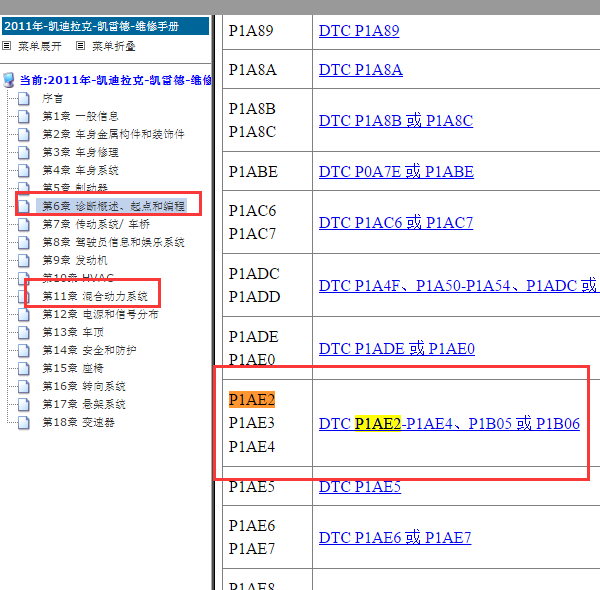
Task: Click the P1ADD code text
Action: click(x=254, y=297)
